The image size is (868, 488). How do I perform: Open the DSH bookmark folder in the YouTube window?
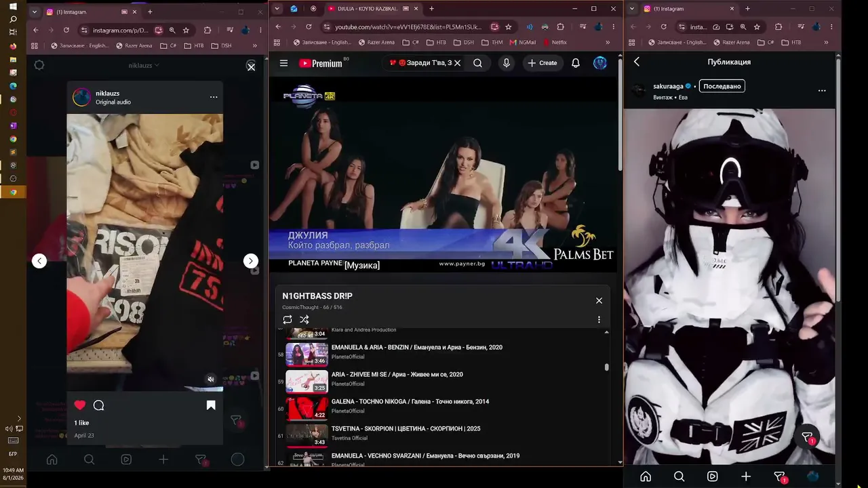465,42
